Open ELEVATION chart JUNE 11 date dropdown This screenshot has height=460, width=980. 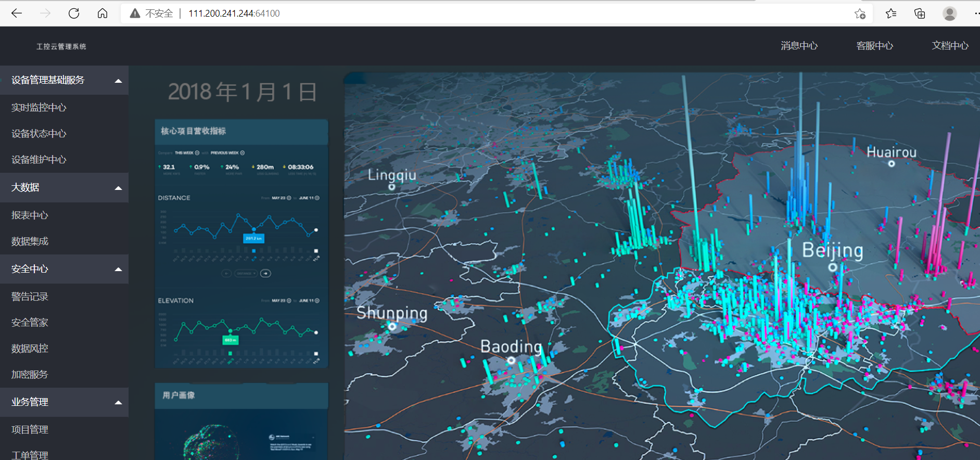point(309,301)
